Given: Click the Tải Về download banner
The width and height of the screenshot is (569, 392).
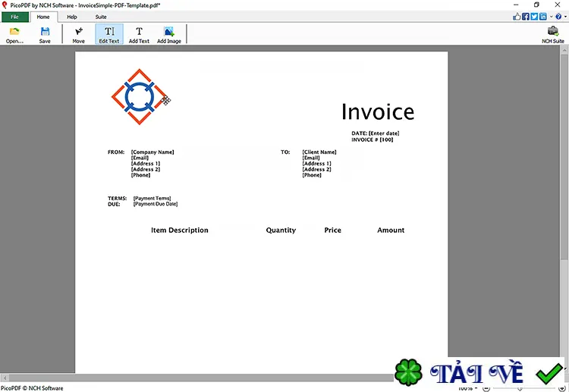Looking at the screenshot, I should pyautogui.click(x=479, y=372).
